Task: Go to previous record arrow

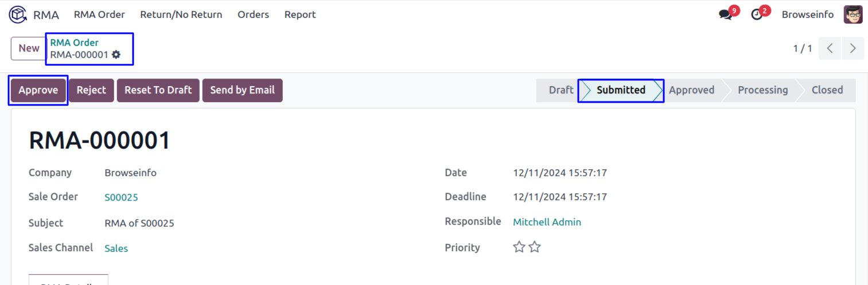Action: click(x=830, y=48)
